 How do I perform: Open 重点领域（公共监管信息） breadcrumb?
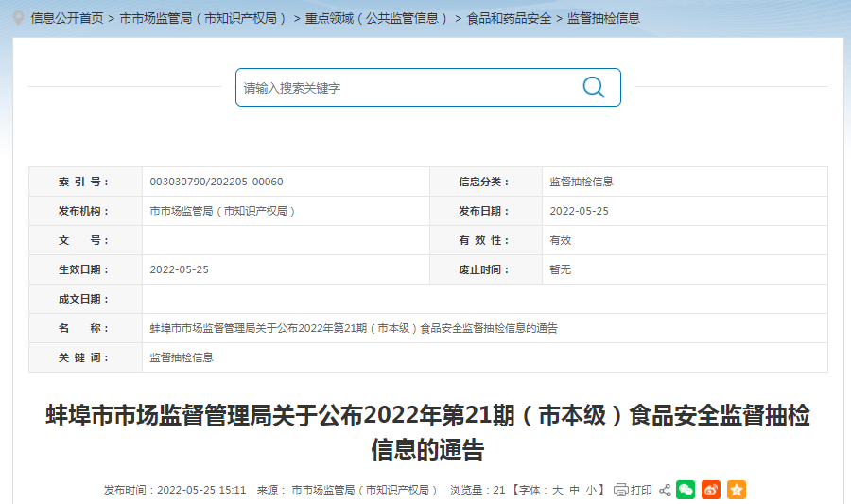377,19
